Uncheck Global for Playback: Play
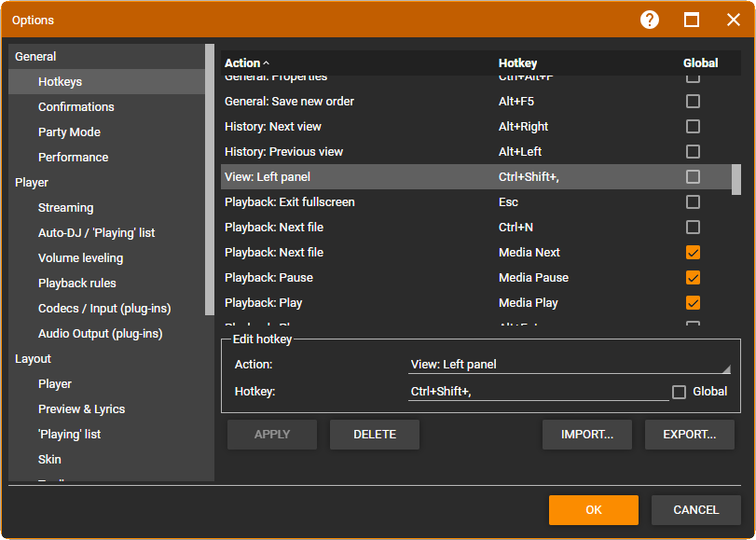 click(693, 303)
